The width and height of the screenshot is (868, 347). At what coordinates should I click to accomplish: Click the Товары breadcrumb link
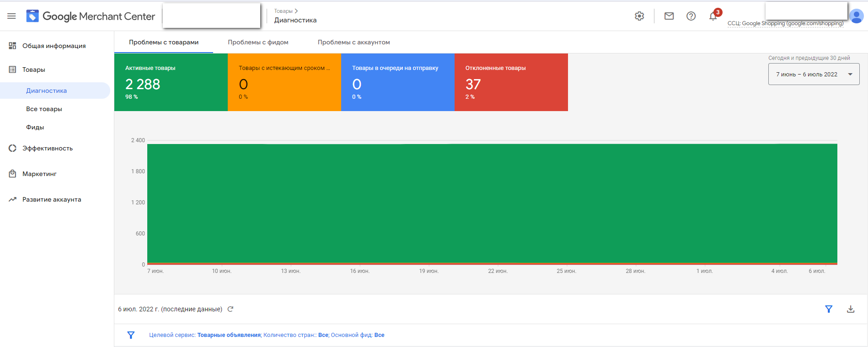coord(283,11)
